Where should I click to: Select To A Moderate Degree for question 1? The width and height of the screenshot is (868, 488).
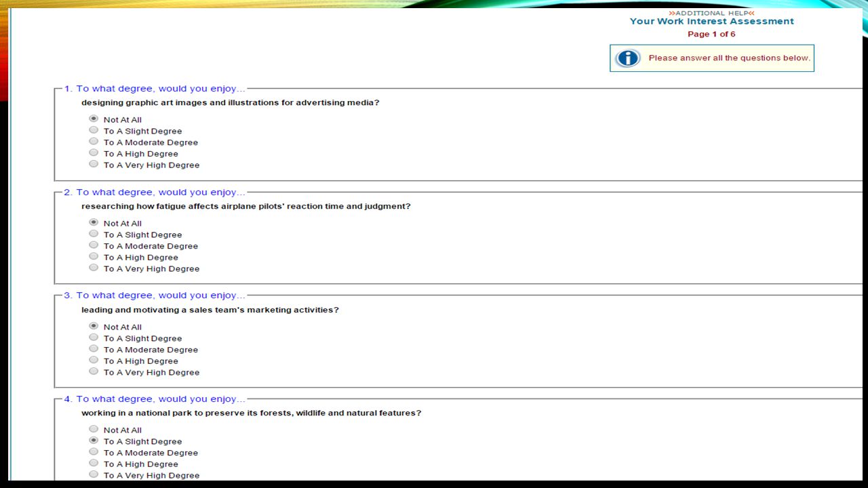[x=94, y=142]
